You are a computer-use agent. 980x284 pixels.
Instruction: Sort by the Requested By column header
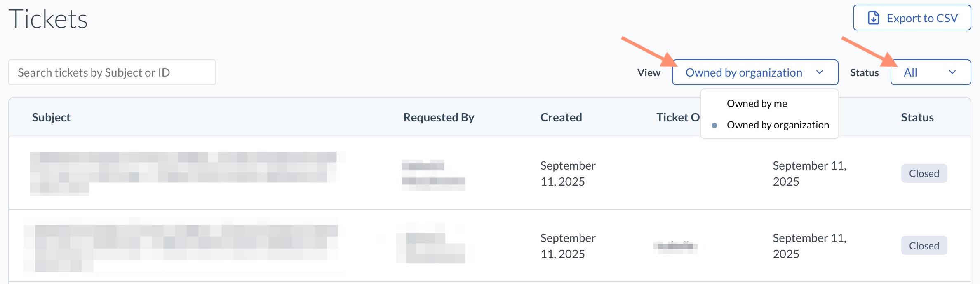tap(439, 118)
